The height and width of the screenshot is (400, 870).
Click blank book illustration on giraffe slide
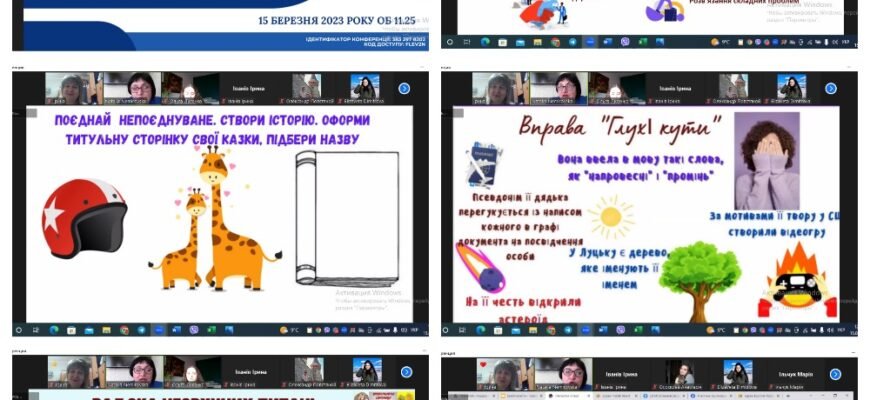pos(347,218)
